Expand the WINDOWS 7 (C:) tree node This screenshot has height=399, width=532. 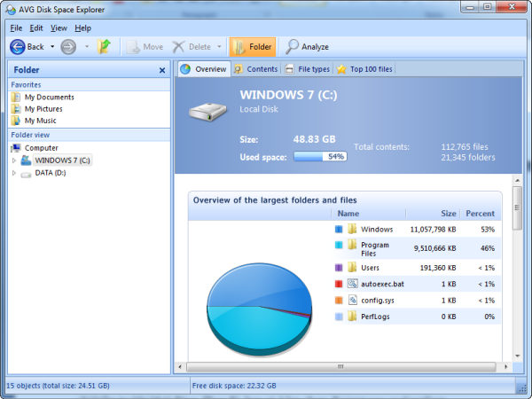click(14, 160)
